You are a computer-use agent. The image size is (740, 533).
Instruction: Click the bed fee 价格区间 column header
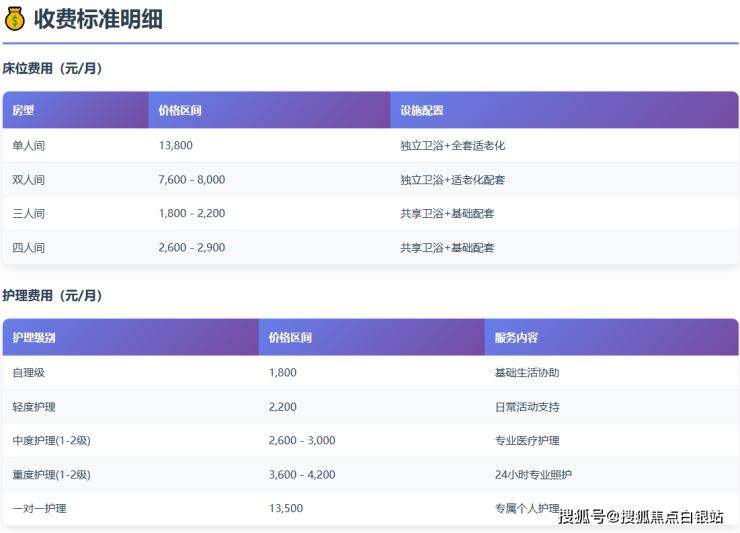pos(180,110)
